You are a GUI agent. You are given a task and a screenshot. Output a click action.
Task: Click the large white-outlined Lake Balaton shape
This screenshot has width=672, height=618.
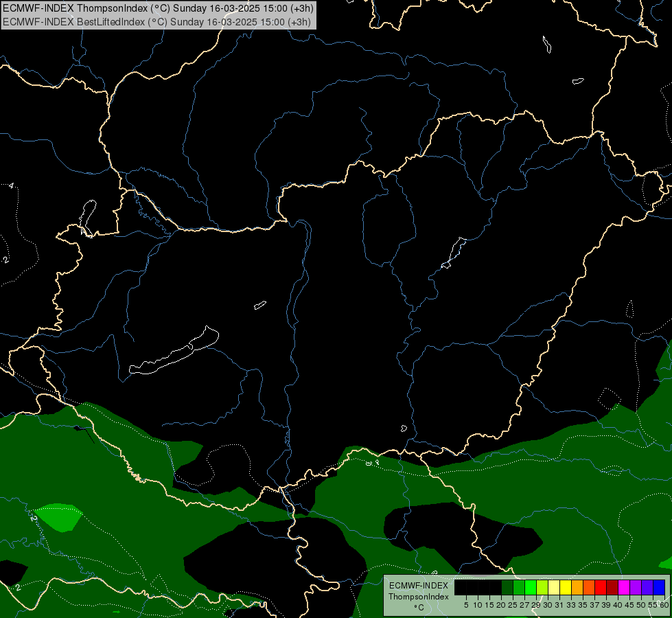click(174, 352)
